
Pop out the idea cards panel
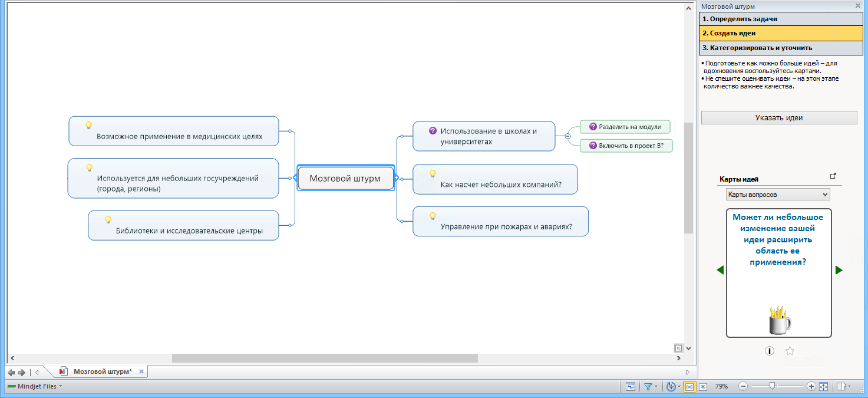pyautogui.click(x=833, y=176)
